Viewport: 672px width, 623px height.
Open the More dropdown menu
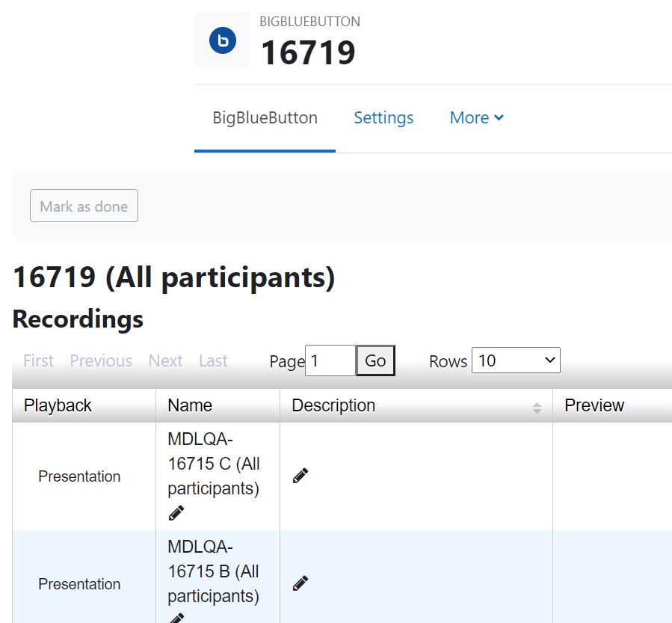point(477,117)
